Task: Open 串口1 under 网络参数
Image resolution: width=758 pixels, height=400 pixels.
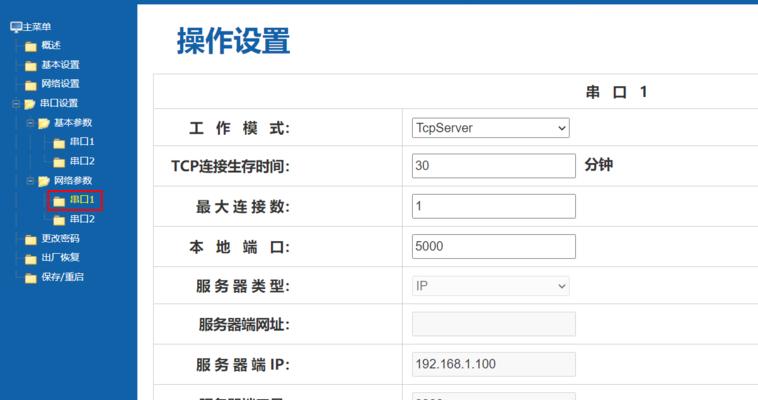Action: 82,199
